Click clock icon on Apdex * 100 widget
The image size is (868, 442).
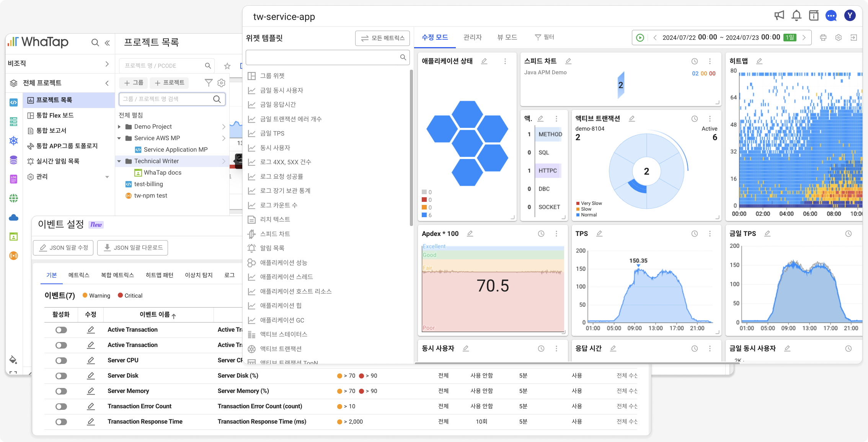(x=541, y=234)
